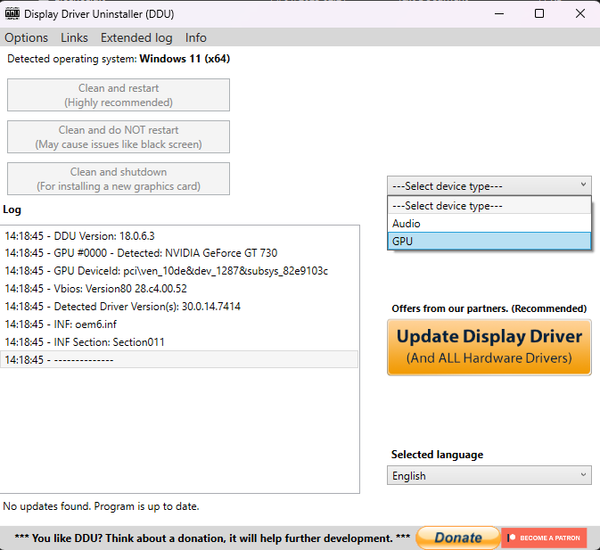Open the Extended log menu
Image resolution: width=600 pixels, height=550 pixels.
(136, 38)
